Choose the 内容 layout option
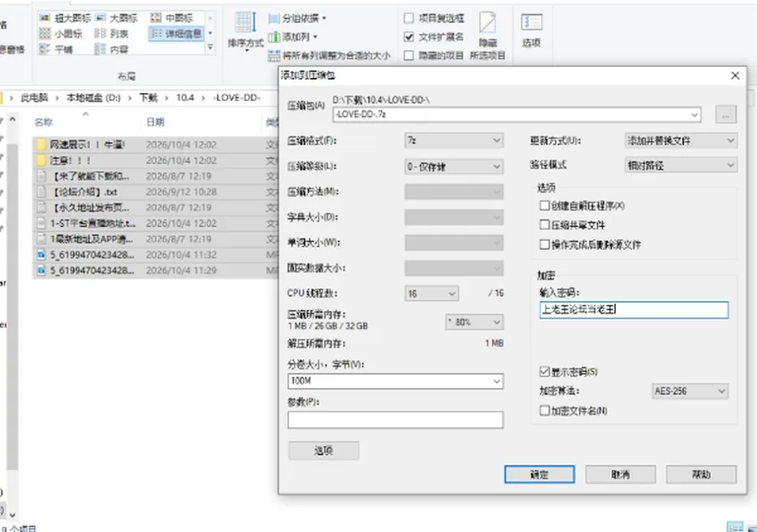Screen dimensions: 757x532 click(x=111, y=49)
